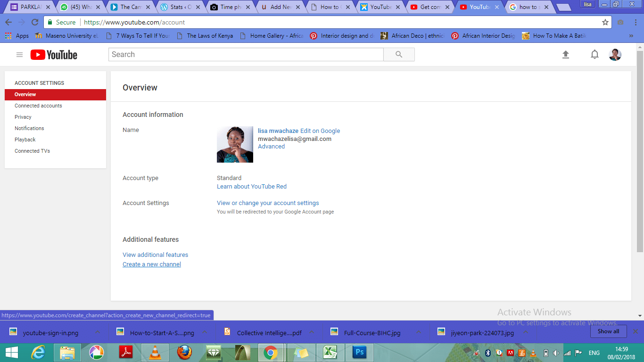This screenshot has height=362, width=644.
Task: Click the Create a new channel link
Action: (x=152, y=264)
